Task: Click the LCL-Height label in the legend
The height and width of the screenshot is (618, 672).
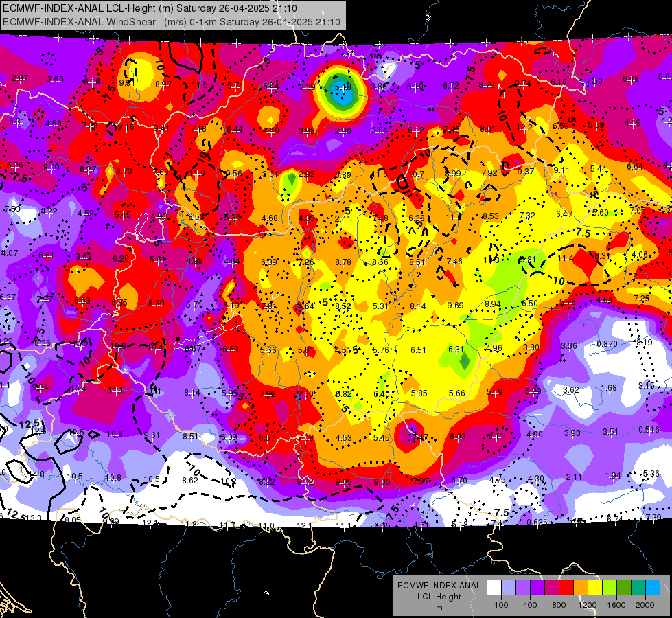Action: [x=439, y=597]
